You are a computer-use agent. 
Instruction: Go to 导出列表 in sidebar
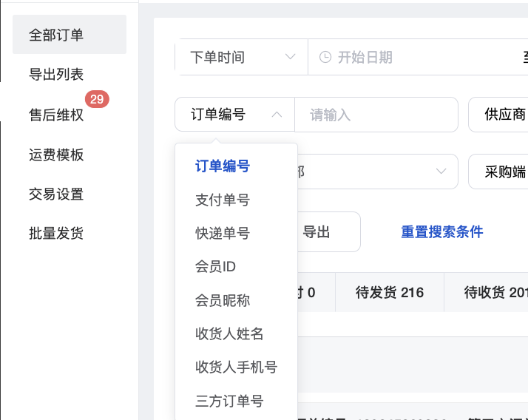coord(56,74)
